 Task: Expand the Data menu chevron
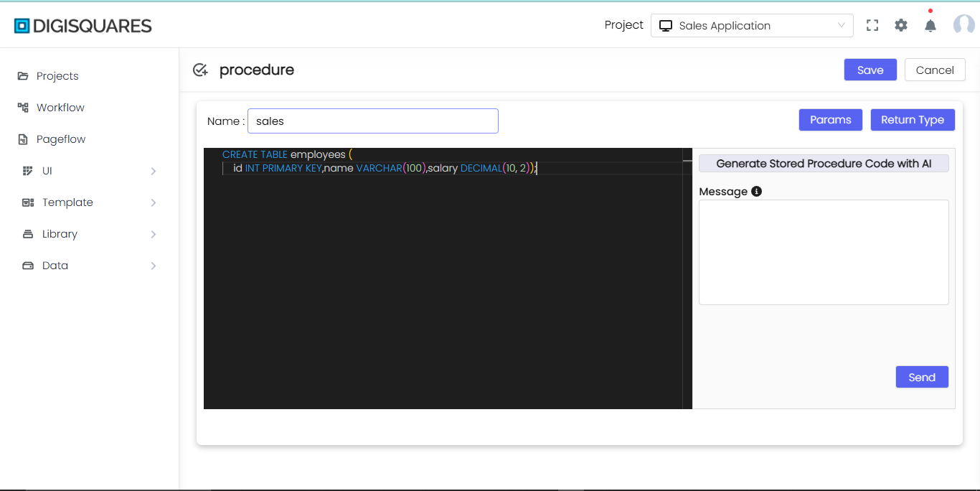(x=154, y=266)
